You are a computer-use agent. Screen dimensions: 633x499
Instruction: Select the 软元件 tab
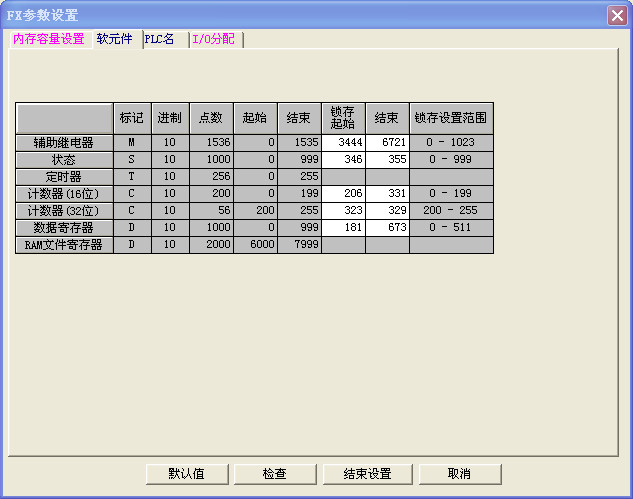point(114,39)
